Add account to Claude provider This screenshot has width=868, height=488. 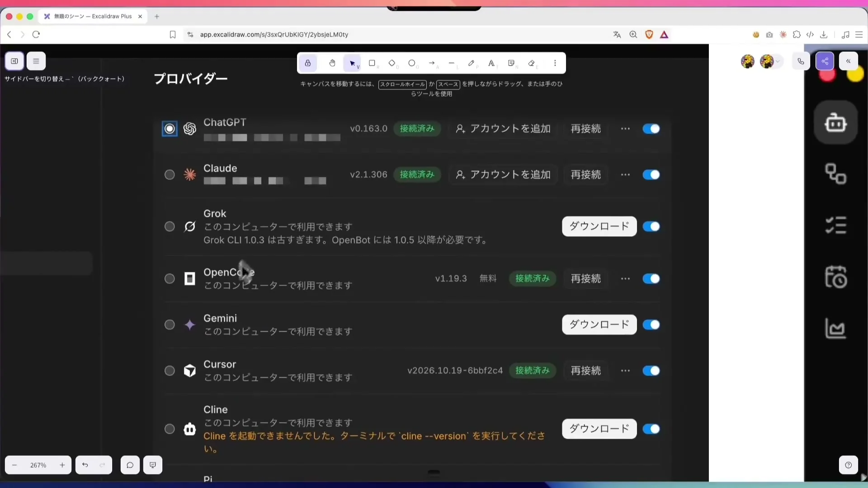[x=503, y=175]
